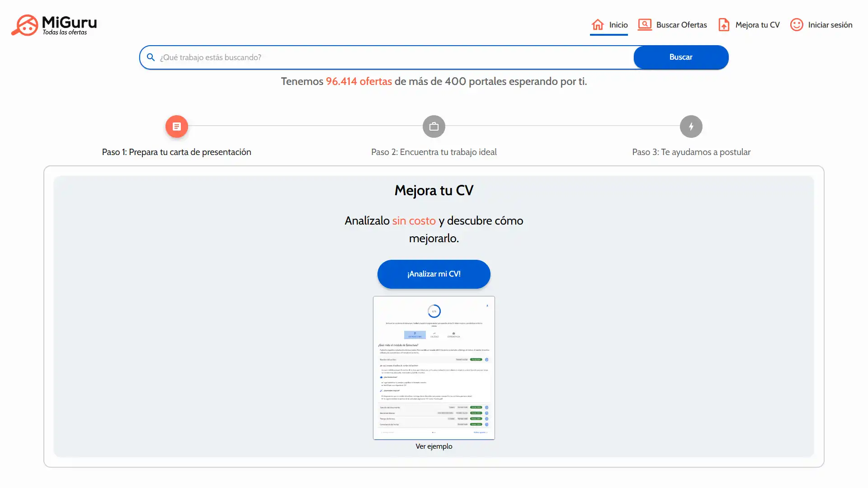Select the step 1 cover letter circle icon
The image size is (868, 488).
pyautogui.click(x=177, y=127)
